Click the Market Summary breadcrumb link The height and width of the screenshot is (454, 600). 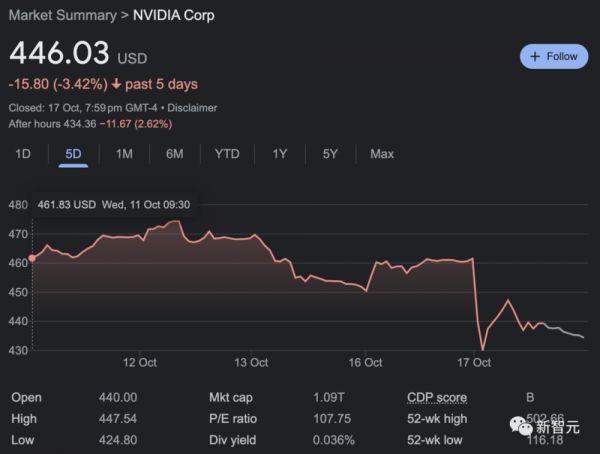(x=62, y=15)
